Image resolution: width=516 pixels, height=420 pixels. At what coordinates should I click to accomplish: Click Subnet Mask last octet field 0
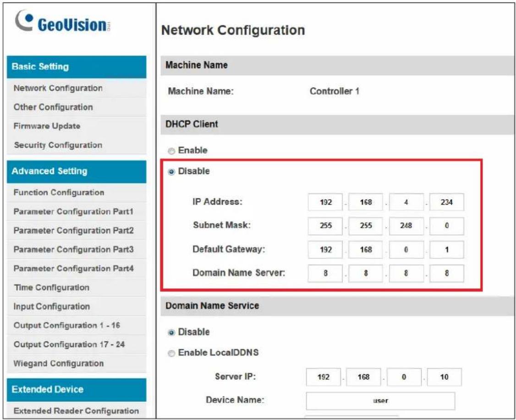[x=446, y=226]
